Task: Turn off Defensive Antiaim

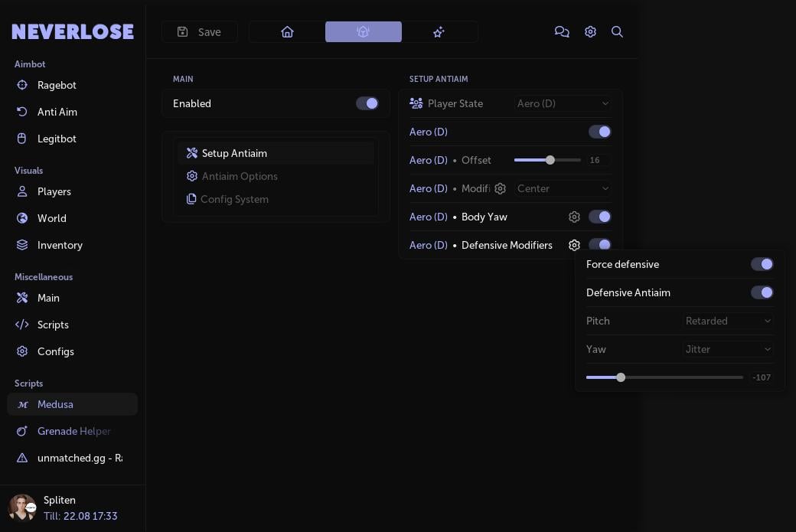Action: click(x=762, y=292)
